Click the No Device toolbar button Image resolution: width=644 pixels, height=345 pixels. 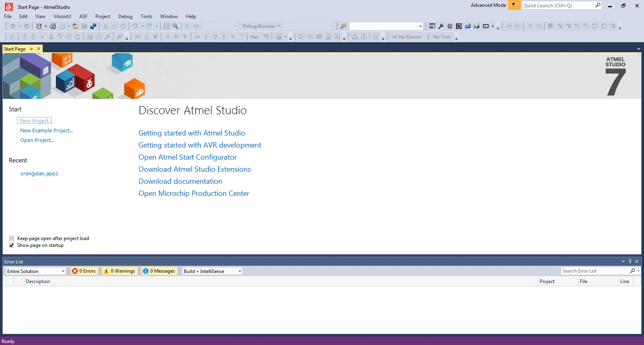click(x=407, y=37)
